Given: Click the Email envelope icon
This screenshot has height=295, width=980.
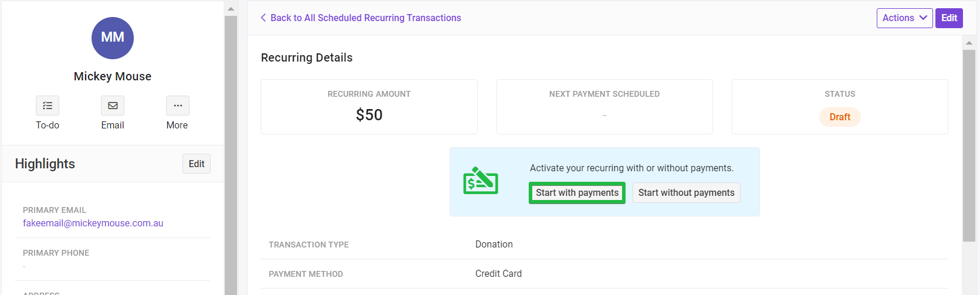Looking at the screenshot, I should (x=113, y=106).
